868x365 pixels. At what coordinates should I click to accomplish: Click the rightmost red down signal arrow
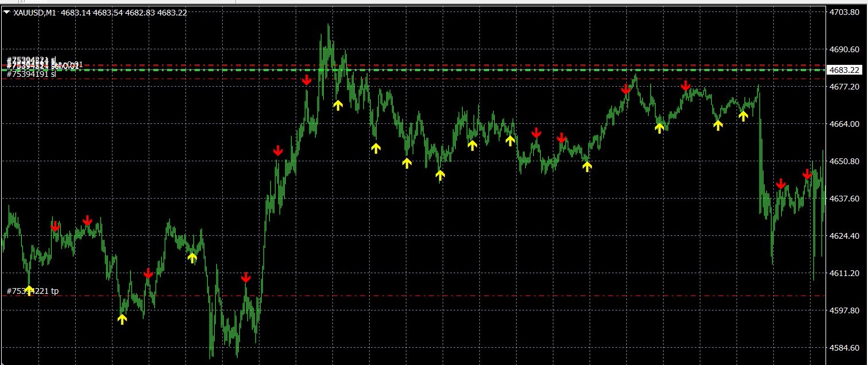(807, 173)
